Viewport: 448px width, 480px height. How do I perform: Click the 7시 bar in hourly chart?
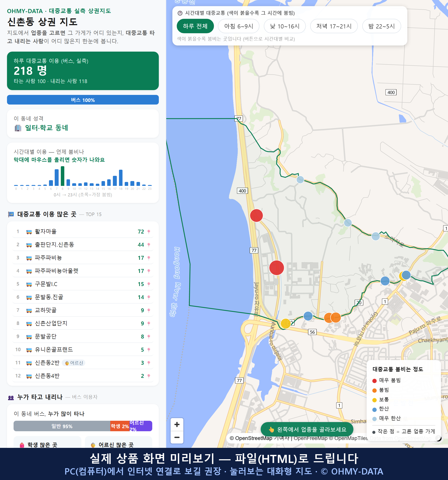57,178
